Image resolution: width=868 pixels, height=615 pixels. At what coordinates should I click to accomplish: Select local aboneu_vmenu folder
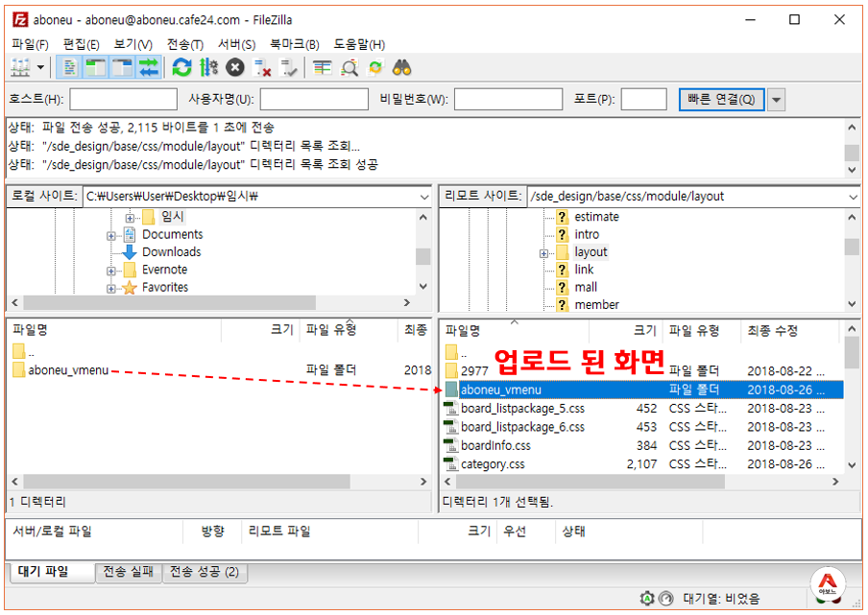[x=68, y=370]
